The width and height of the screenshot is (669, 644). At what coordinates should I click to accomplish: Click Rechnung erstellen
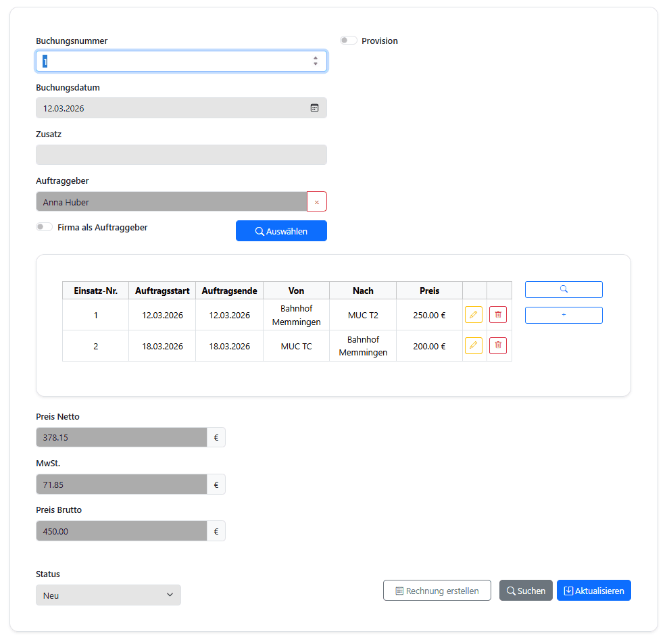[x=437, y=590]
